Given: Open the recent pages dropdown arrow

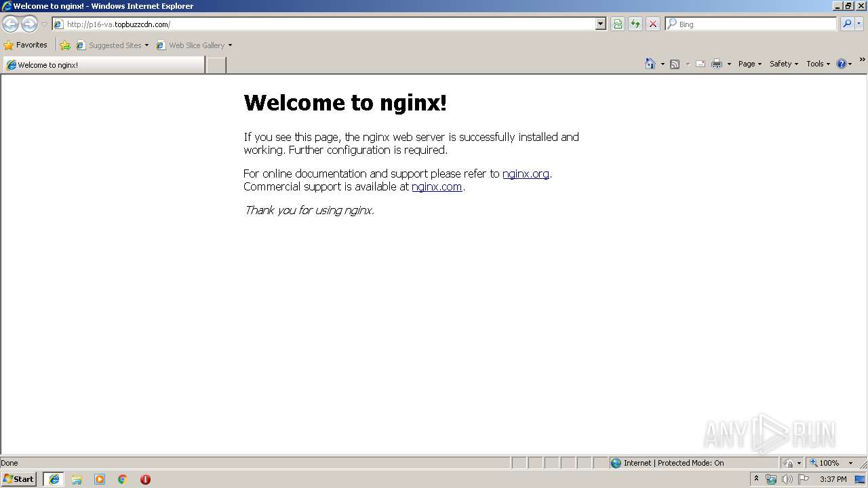Looking at the screenshot, I should pos(44,24).
